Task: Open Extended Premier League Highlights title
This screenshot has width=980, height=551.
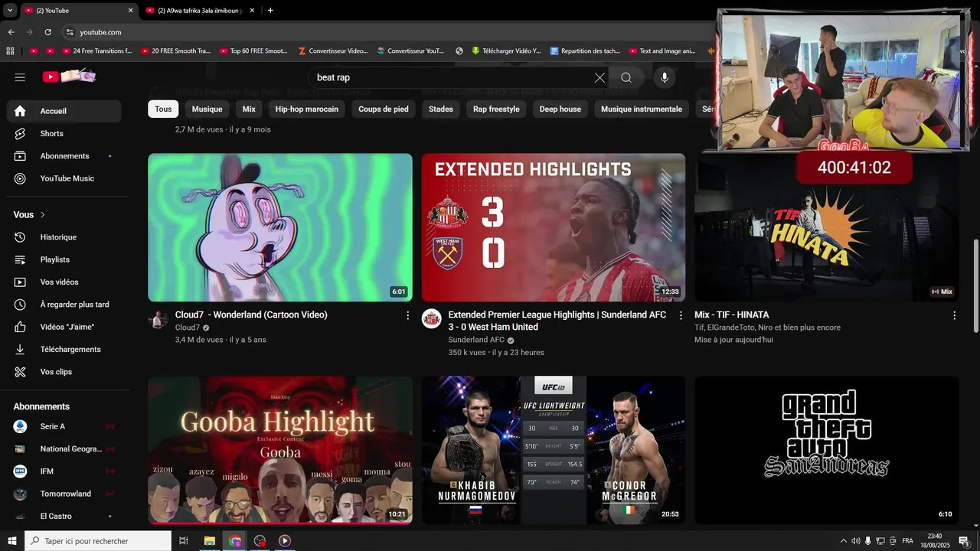Action: 557,321
